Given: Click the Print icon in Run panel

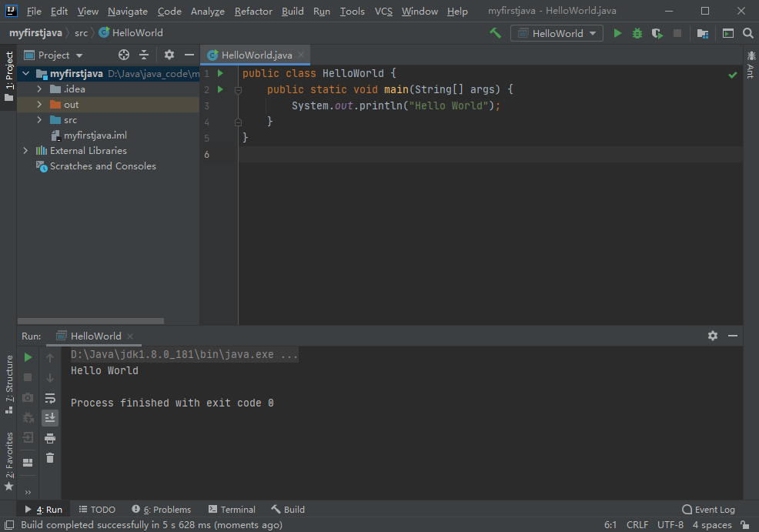Looking at the screenshot, I should pos(50,438).
